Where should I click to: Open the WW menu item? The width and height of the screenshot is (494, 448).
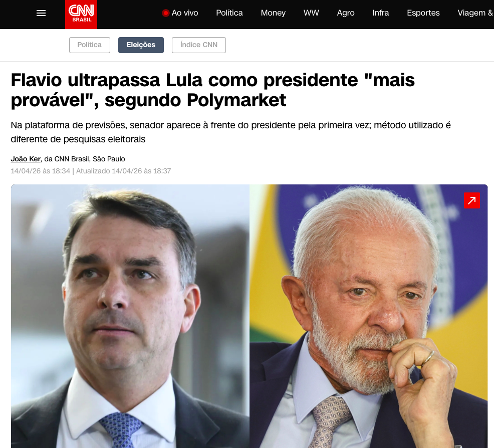(311, 13)
